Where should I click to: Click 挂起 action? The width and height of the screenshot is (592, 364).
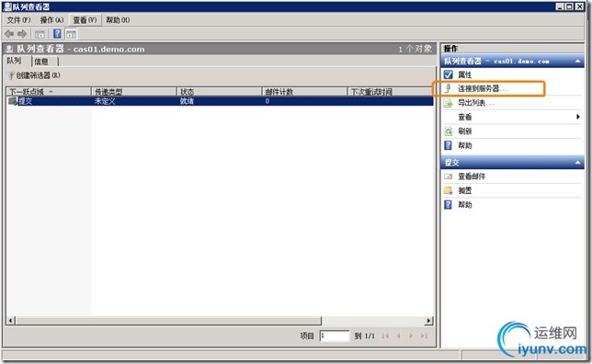pyautogui.click(x=465, y=190)
